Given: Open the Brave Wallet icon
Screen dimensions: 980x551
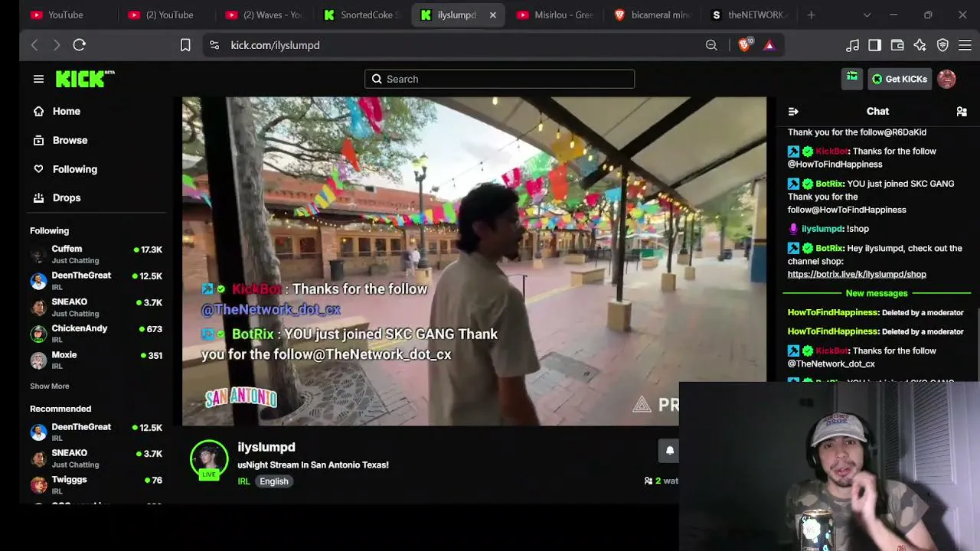Looking at the screenshot, I should coord(897,45).
